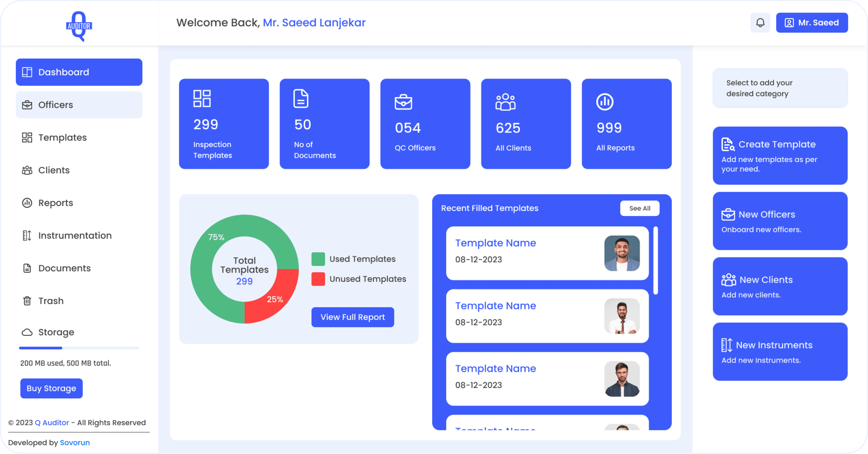Click the New Officers briefcase icon
The image size is (868, 454).
tap(728, 214)
